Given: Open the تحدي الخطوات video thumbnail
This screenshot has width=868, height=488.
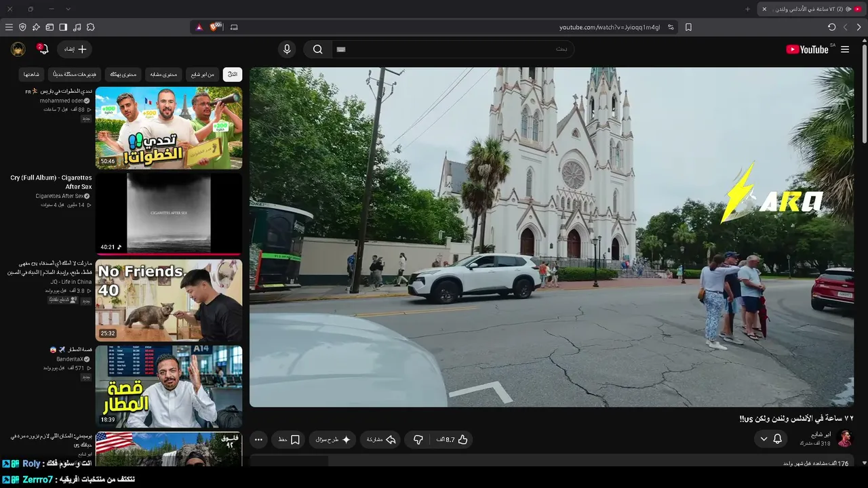Looking at the screenshot, I should point(169,127).
